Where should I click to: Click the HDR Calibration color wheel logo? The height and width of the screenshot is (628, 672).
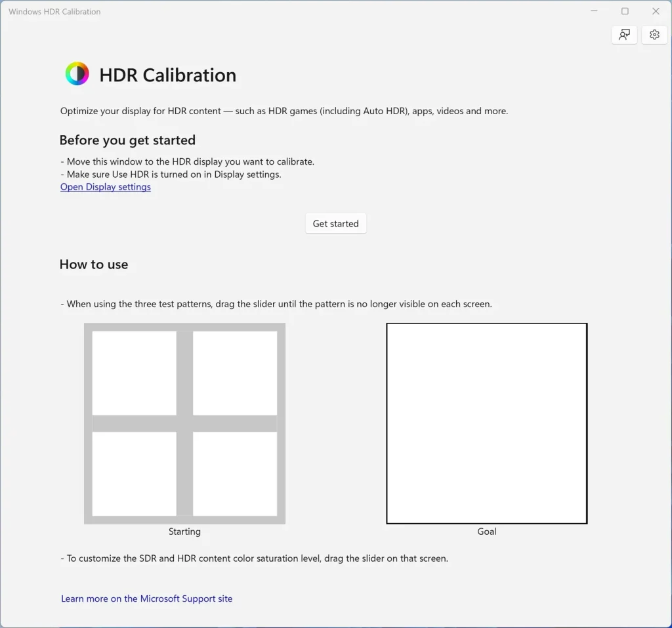77,73
